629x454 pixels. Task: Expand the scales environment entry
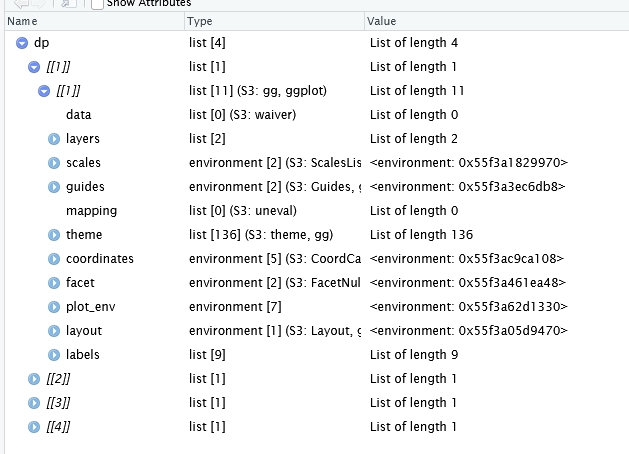[x=54, y=163]
